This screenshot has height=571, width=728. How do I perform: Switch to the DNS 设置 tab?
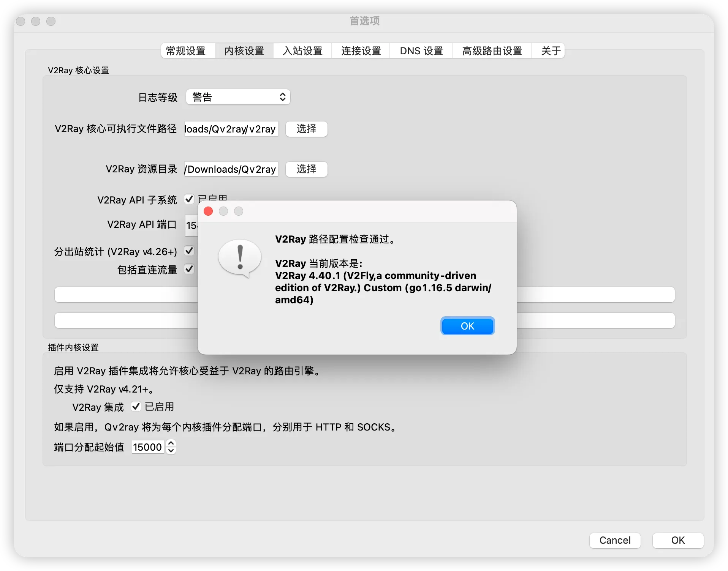[x=421, y=50]
